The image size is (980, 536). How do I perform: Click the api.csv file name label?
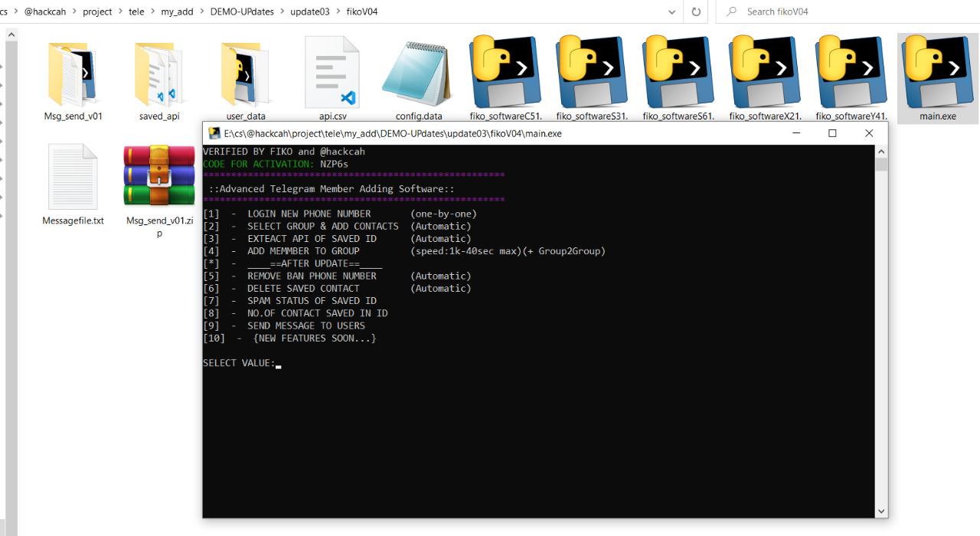(332, 116)
